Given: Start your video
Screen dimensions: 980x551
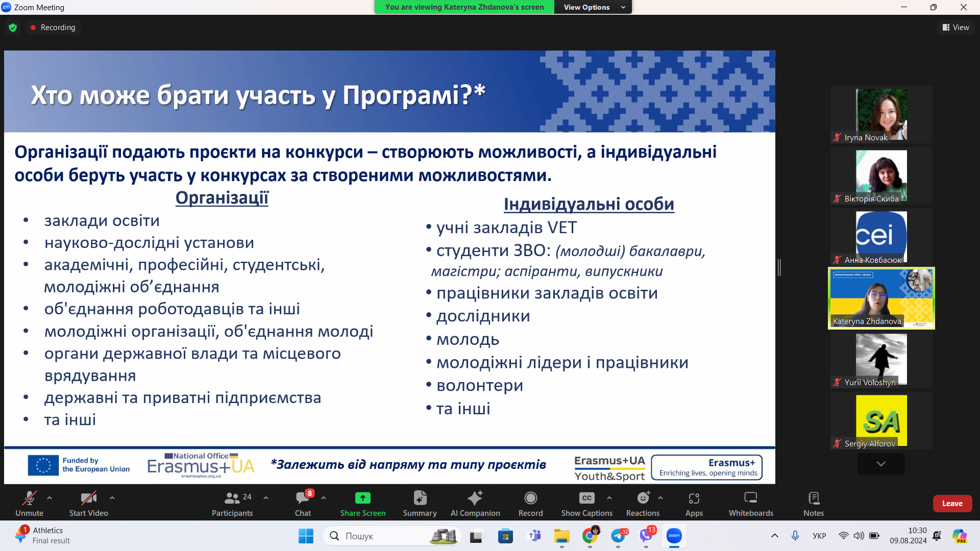Looking at the screenshot, I should 87,503.
